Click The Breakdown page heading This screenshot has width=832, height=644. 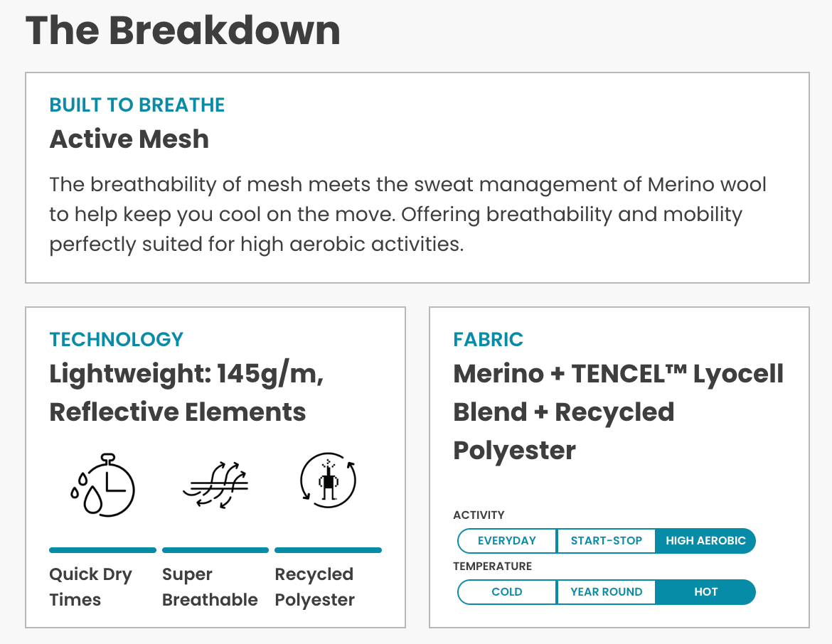tap(183, 31)
